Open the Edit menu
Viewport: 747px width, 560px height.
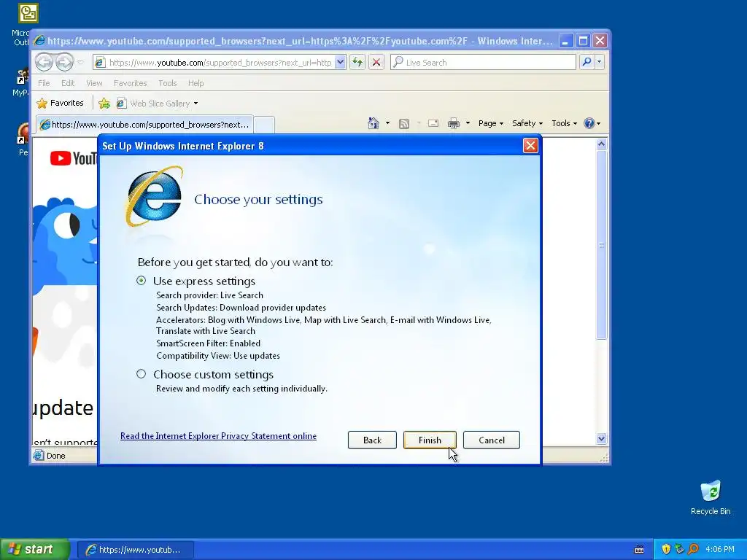pyautogui.click(x=68, y=83)
